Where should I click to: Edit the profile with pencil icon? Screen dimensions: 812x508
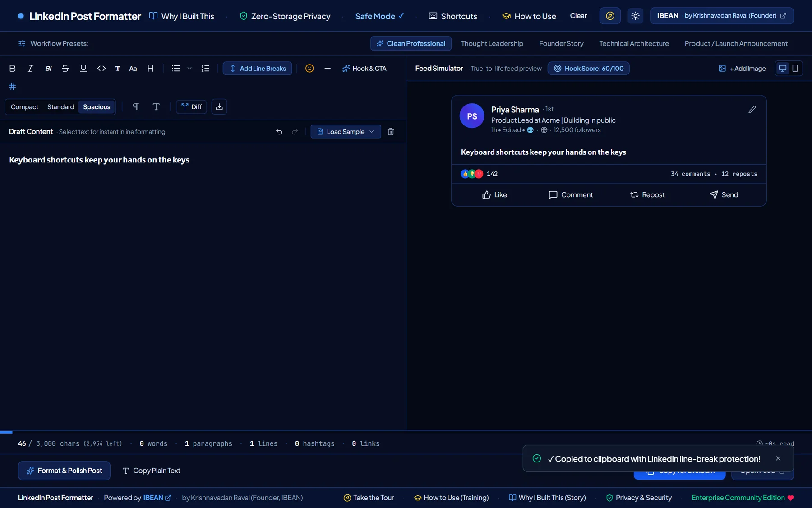(x=752, y=110)
